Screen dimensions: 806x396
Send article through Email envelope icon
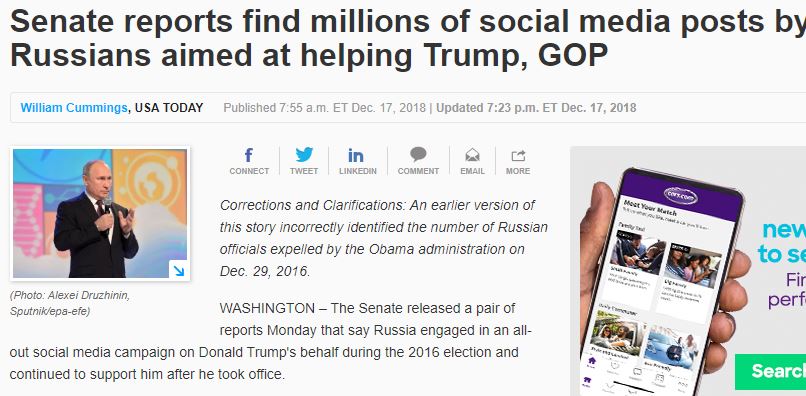pyautogui.click(x=472, y=161)
